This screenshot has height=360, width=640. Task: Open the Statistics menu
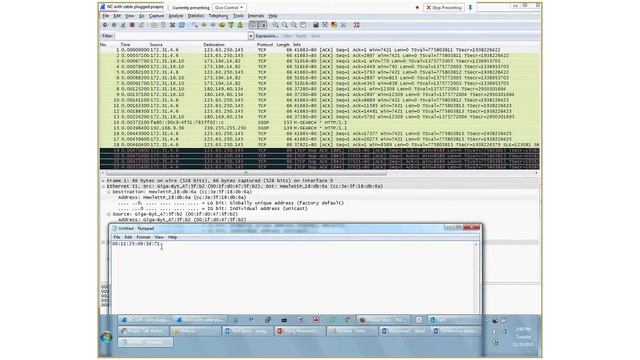pyautogui.click(x=196, y=16)
